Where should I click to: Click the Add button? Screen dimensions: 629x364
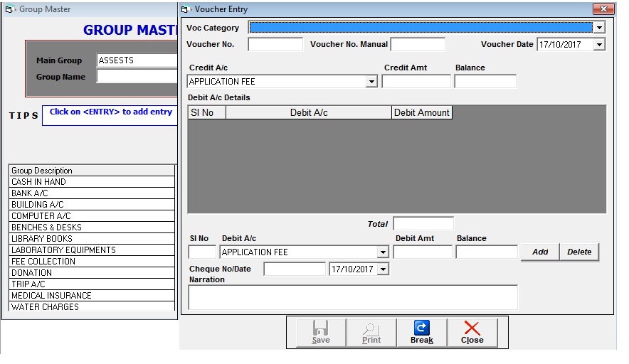pyautogui.click(x=540, y=252)
